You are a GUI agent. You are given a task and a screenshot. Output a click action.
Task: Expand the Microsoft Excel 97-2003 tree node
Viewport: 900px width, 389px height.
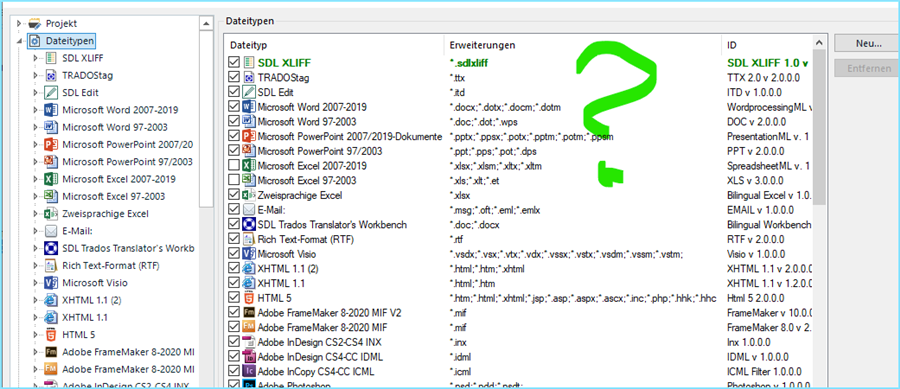click(x=36, y=196)
